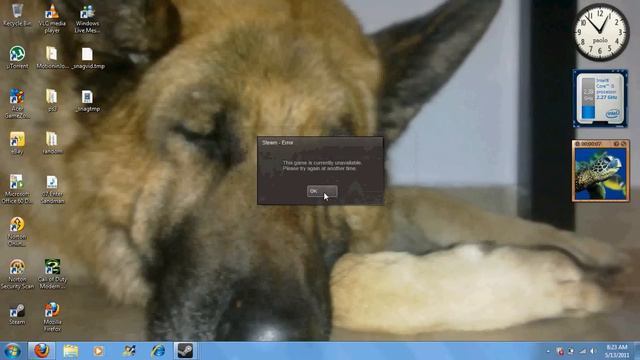Select the Windows Live Messenger shortcut
The width and height of the screenshot is (640, 360).
click(x=87, y=18)
